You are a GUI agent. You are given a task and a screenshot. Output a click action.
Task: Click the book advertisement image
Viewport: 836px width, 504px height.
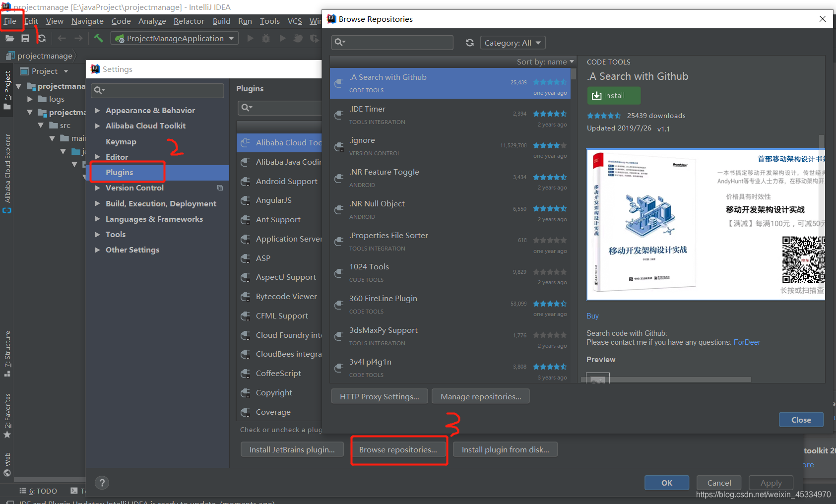(x=705, y=225)
